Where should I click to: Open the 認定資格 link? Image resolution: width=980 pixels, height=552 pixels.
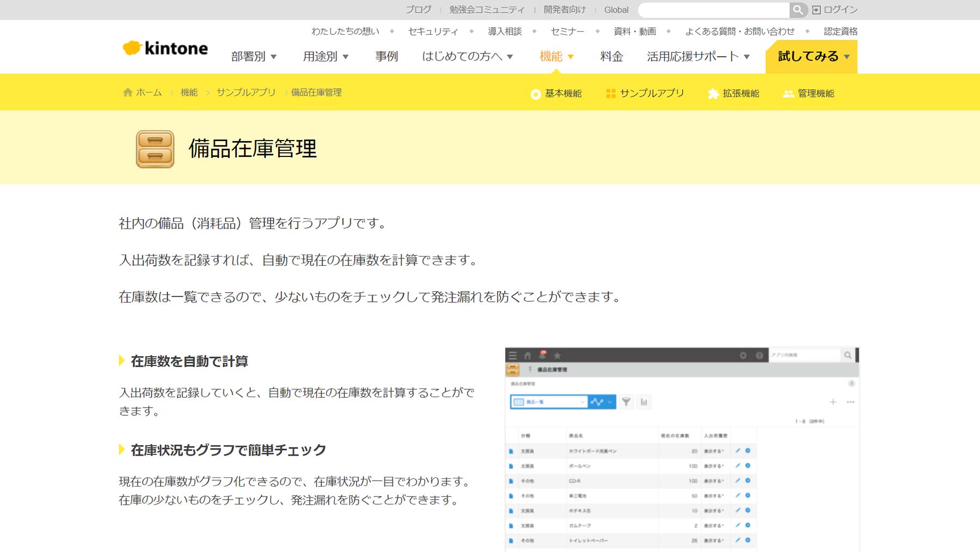[841, 31]
